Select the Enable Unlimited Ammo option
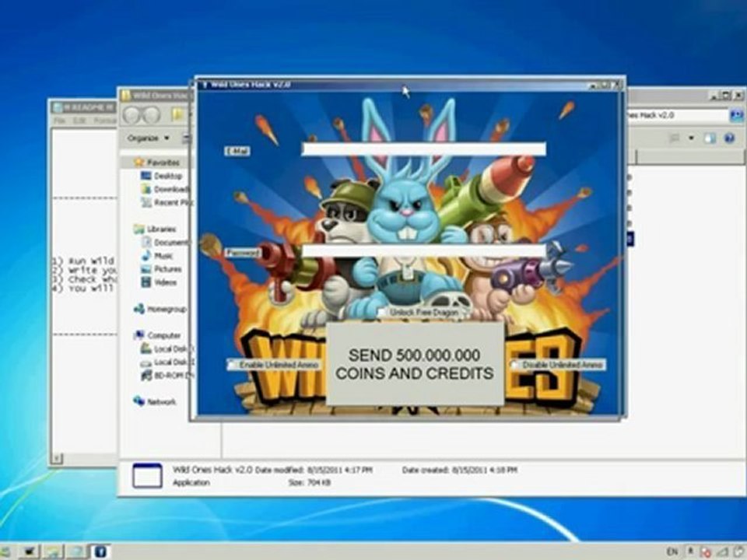The height and width of the screenshot is (560, 747). tap(232, 365)
